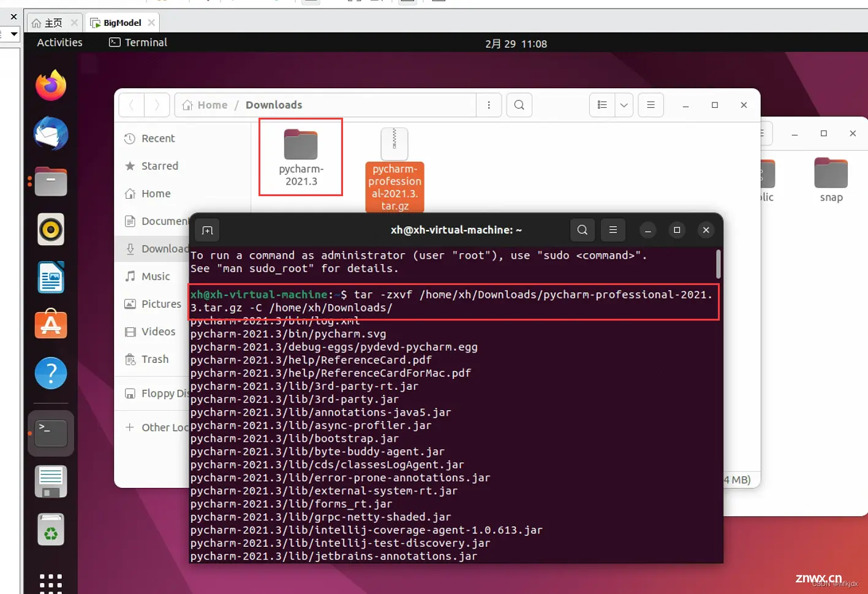Viewport: 868px width, 594px height.
Task: Open Activities overview
Action: (59, 42)
